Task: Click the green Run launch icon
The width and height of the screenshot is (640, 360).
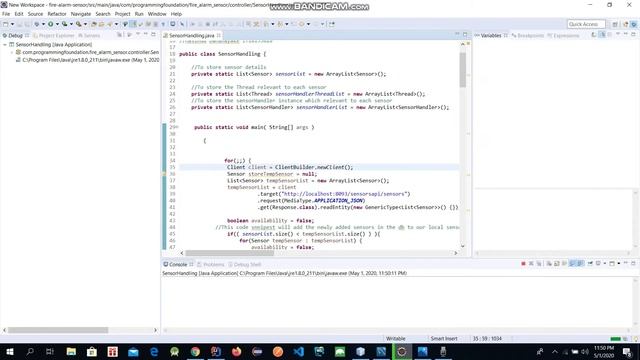Action: click(x=51, y=24)
